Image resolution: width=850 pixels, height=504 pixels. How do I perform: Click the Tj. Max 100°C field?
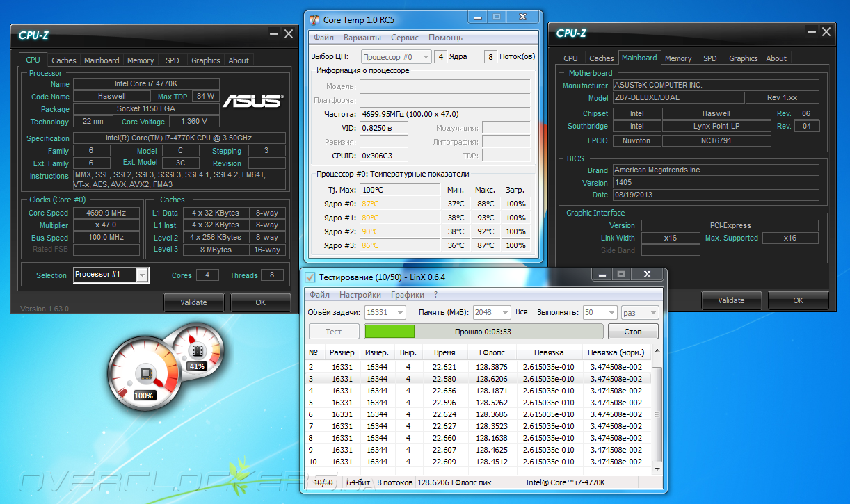point(399,190)
